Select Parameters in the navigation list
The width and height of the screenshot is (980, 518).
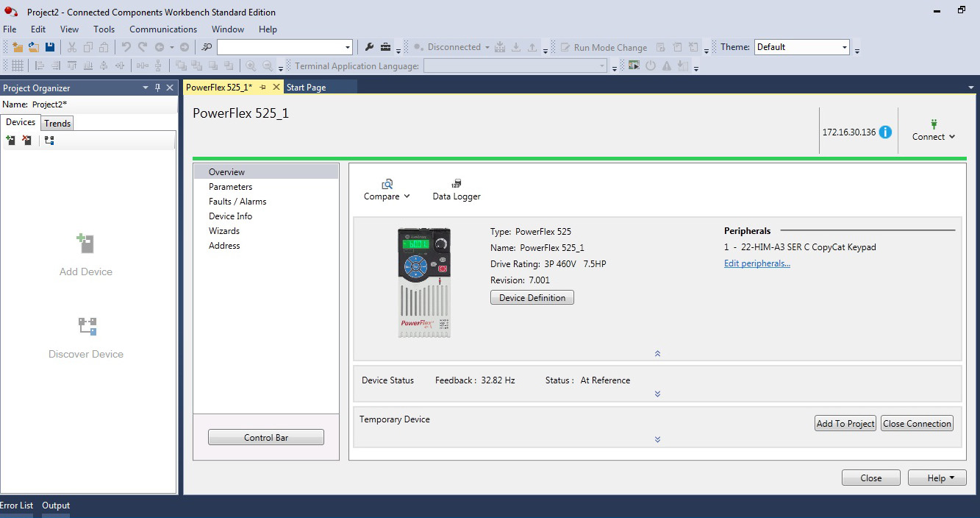[266, 186]
